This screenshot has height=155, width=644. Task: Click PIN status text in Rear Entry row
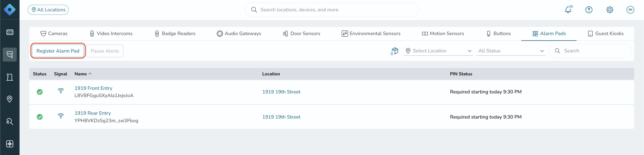tap(486, 117)
